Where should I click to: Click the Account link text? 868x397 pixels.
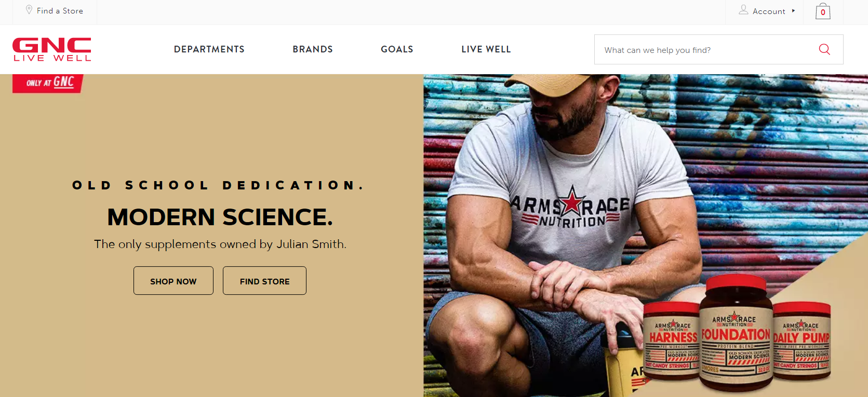pyautogui.click(x=769, y=11)
